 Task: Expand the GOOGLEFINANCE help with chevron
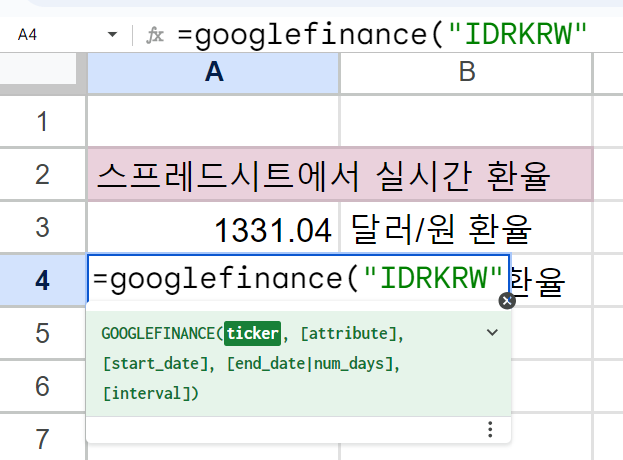pyautogui.click(x=492, y=332)
